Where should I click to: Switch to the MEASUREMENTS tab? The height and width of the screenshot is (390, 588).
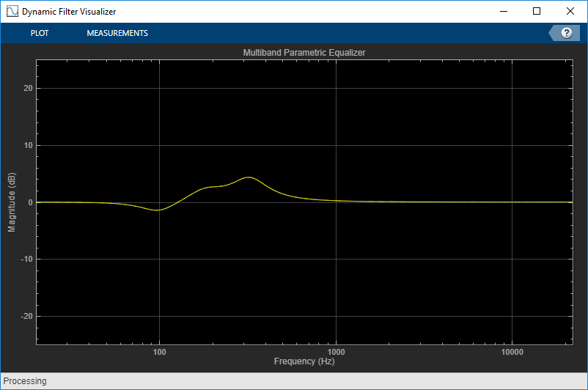click(117, 33)
